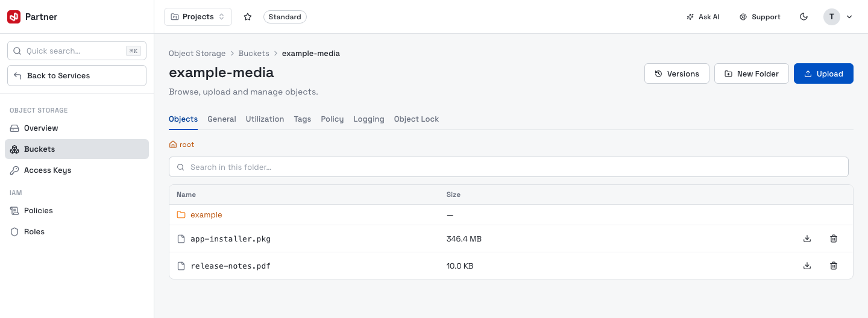Click the magnifier icon in the folder search
Viewport: 868px width, 318px height.
[181, 167]
